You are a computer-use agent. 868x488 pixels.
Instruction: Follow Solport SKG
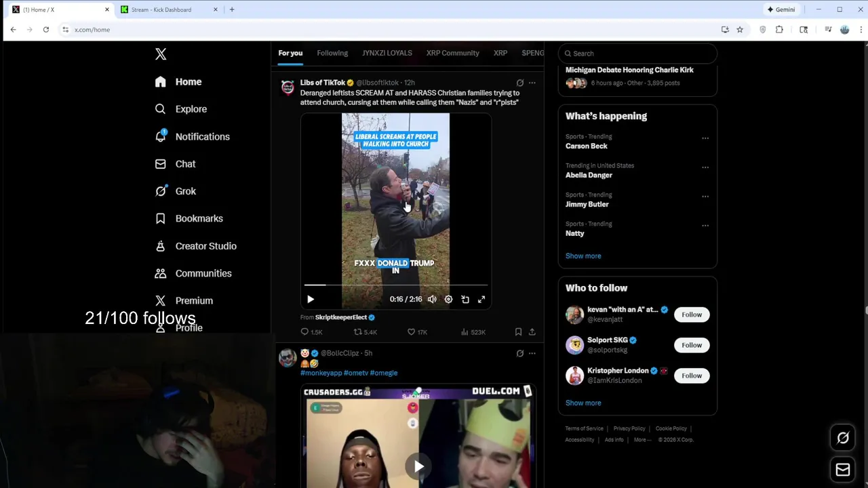point(692,345)
